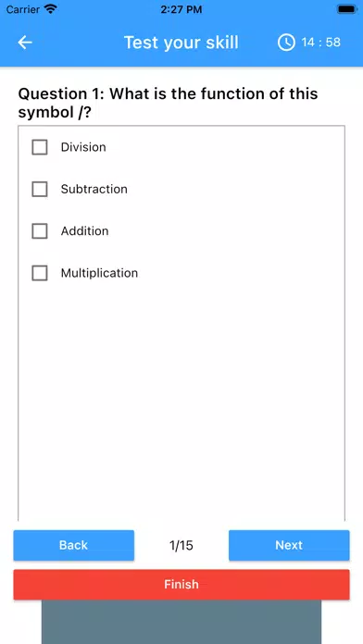363x644 pixels.
Task: Click the Test your skill title
Action: tap(181, 43)
